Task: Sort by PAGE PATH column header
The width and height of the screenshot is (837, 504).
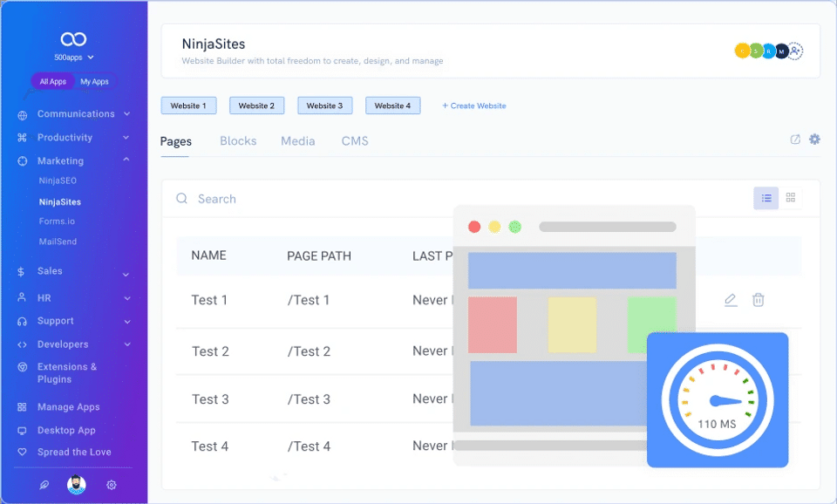Action: point(319,256)
